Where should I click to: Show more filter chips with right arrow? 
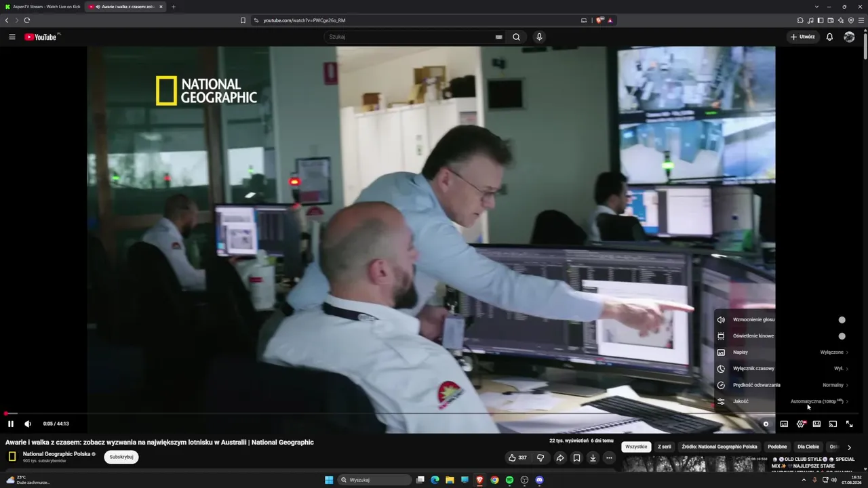(x=849, y=447)
